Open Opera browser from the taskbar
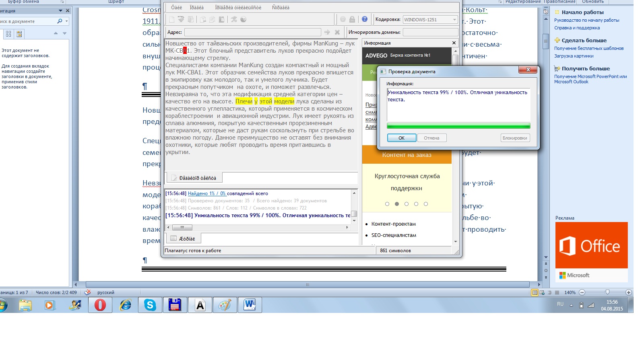Screen dimensions: 644x362 100,305
